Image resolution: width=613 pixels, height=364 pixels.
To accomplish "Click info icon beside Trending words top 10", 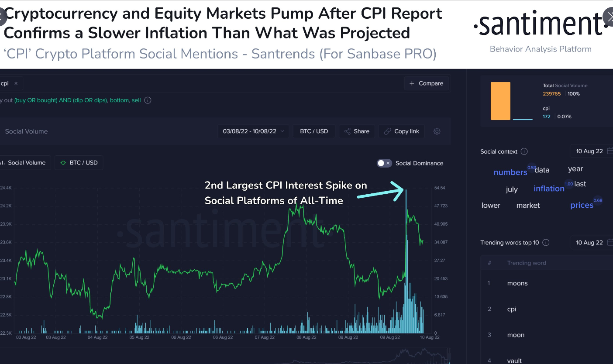I will tap(546, 243).
